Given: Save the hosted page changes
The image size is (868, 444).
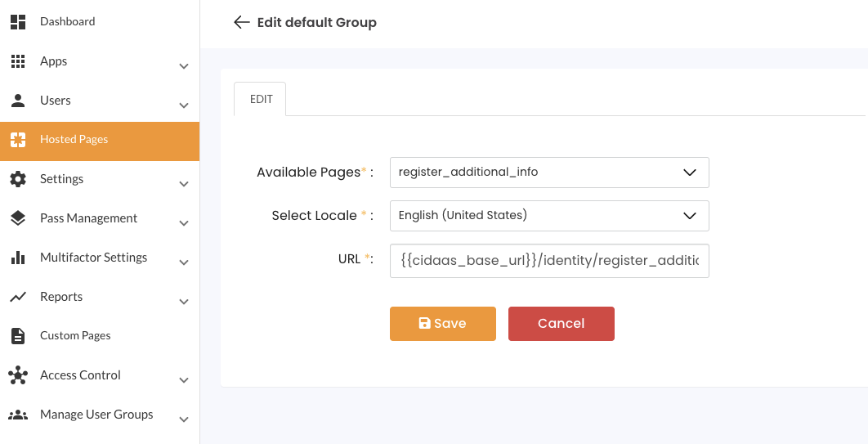Looking at the screenshot, I should click(x=442, y=324).
